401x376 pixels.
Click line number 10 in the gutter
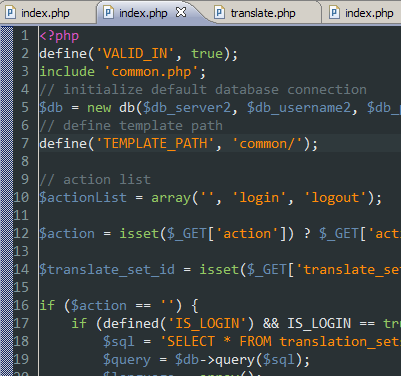coord(21,197)
